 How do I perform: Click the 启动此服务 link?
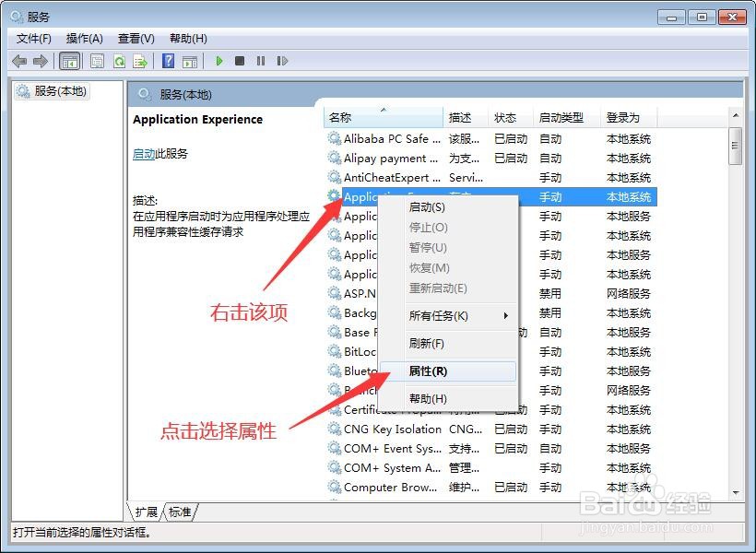[x=144, y=153]
